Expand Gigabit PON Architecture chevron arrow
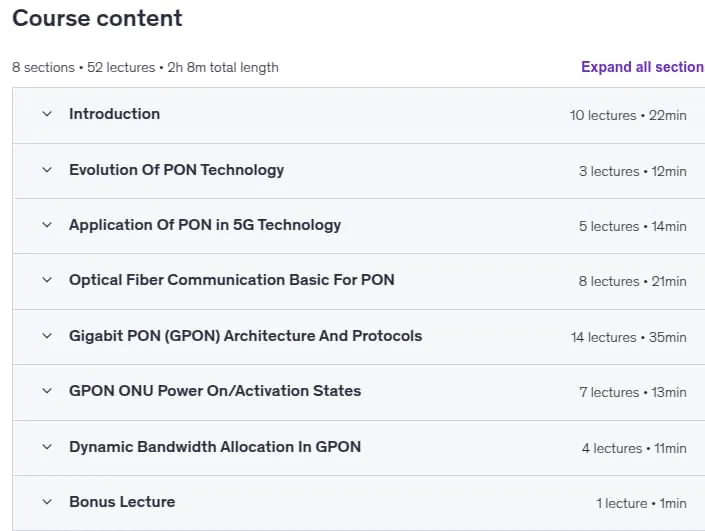The width and height of the screenshot is (705, 531). click(47, 336)
